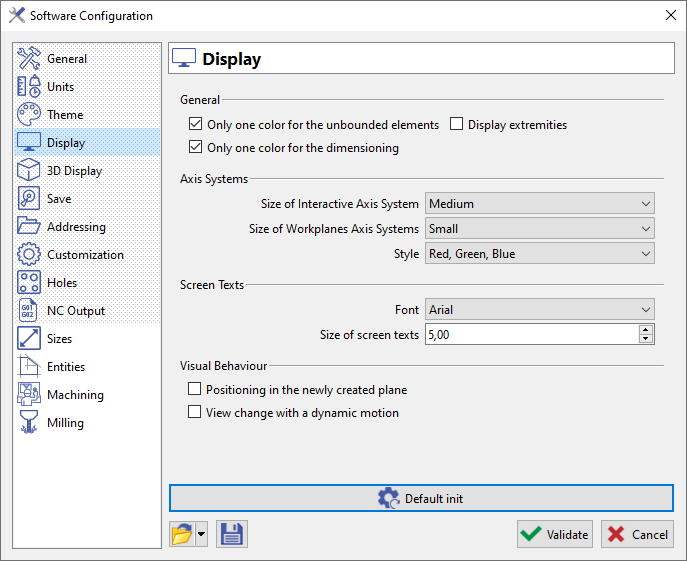687x561 pixels.
Task: Click the Milling cutter icon
Action: (x=29, y=423)
